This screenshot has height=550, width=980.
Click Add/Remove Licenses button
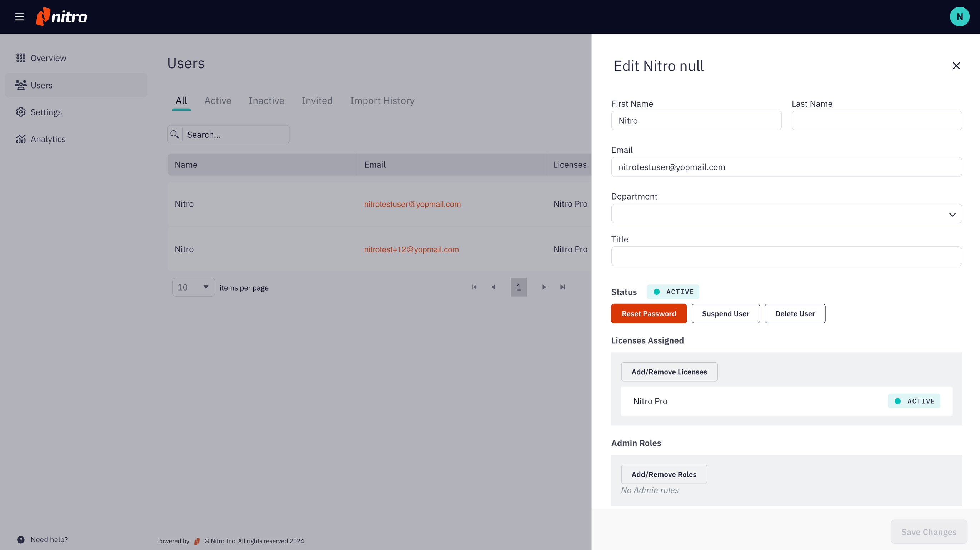pos(669,372)
